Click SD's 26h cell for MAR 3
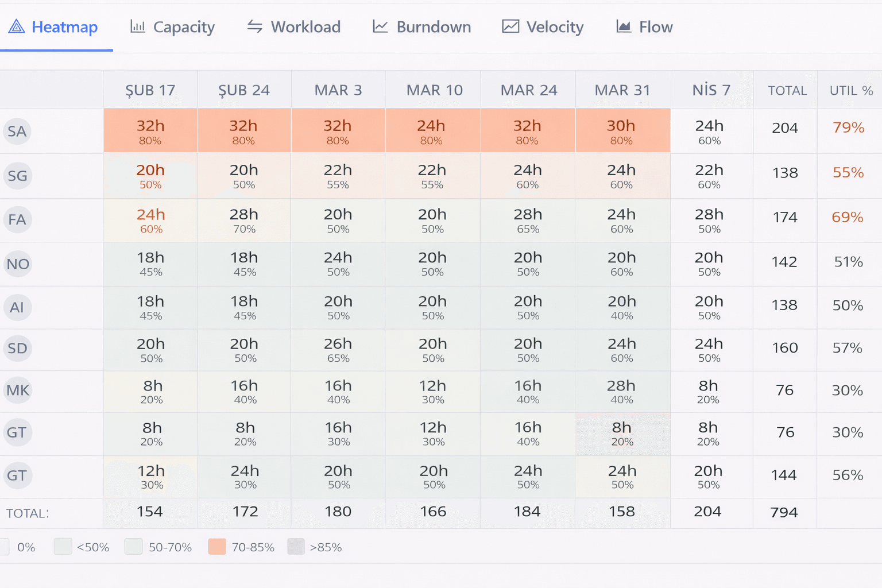The height and width of the screenshot is (588, 882). pyautogui.click(x=338, y=350)
